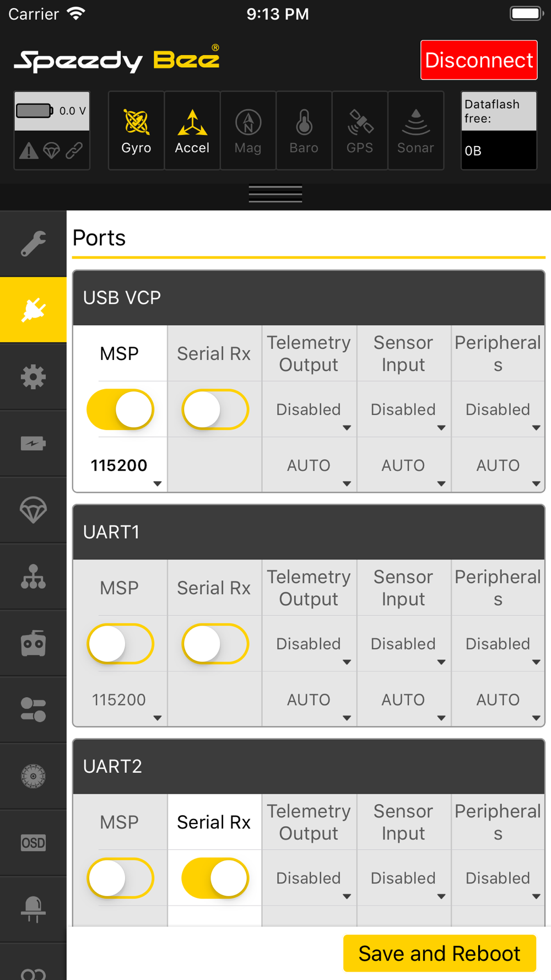Tap the header collapse drag handle
Viewport: 551px width, 980px height.
coord(275,194)
